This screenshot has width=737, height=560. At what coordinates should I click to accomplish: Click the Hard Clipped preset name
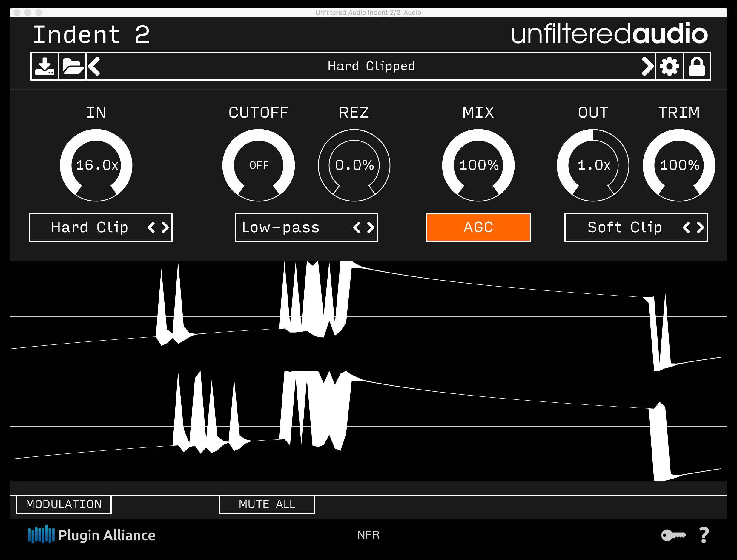[371, 66]
